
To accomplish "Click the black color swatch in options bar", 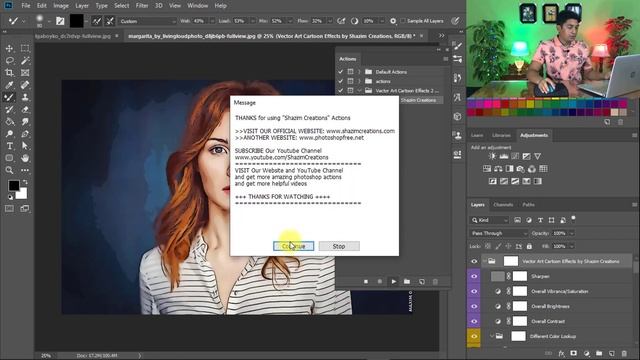I will coord(76,21).
